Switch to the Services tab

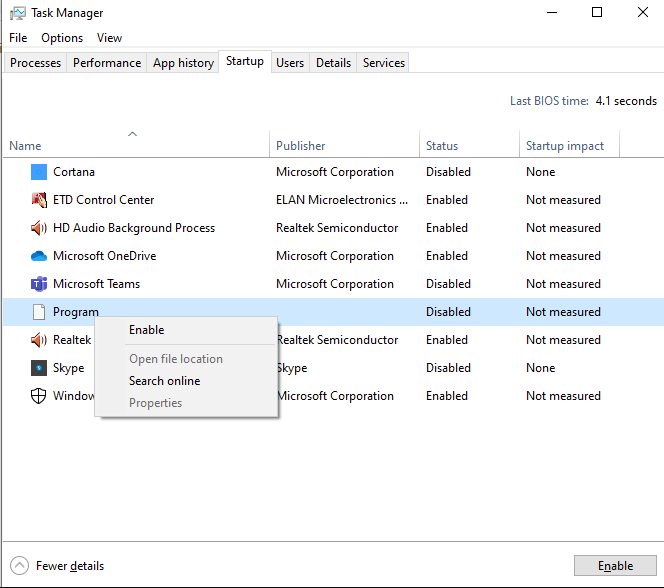(384, 63)
